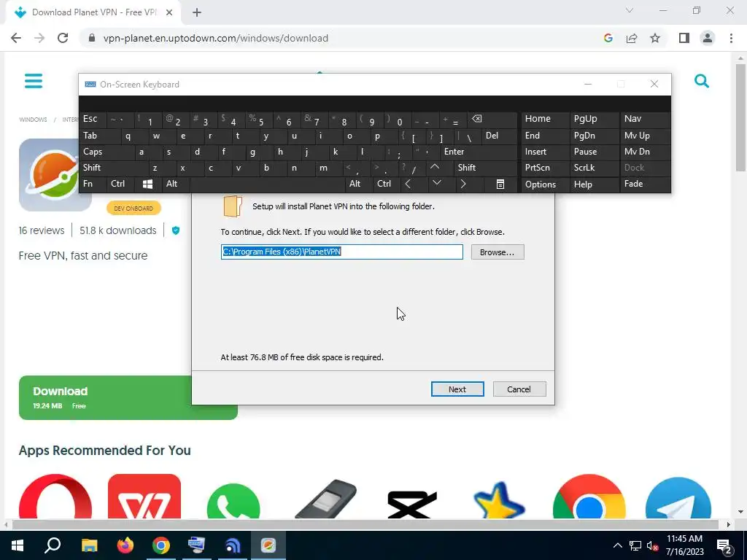Click the Uptodown search magnifier icon
The height and width of the screenshot is (560, 747).
701,81
